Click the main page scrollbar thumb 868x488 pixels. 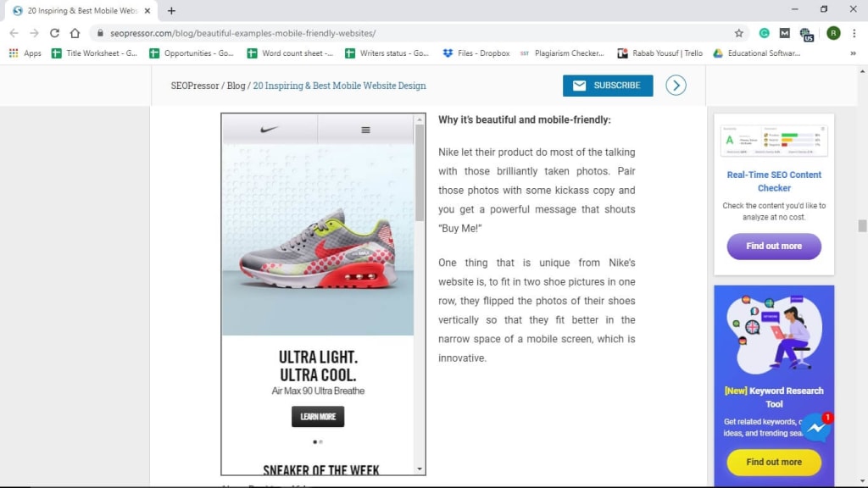coord(862,225)
